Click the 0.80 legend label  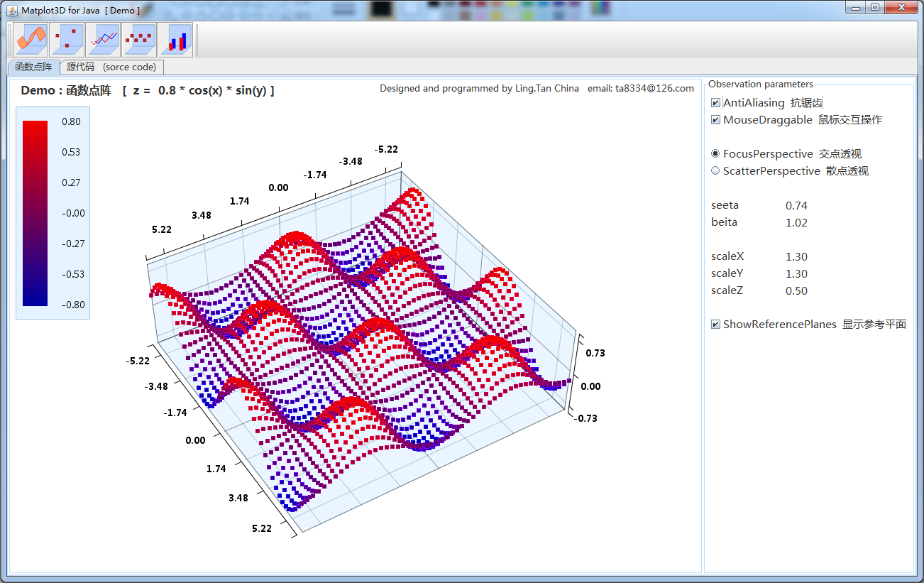[x=71, y=121]
